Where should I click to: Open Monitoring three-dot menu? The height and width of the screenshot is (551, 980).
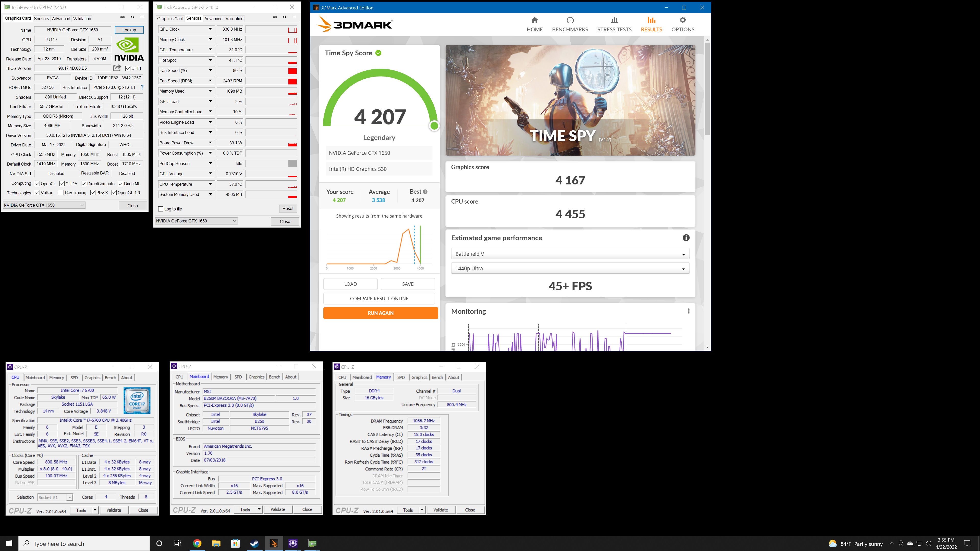(688, 311)
